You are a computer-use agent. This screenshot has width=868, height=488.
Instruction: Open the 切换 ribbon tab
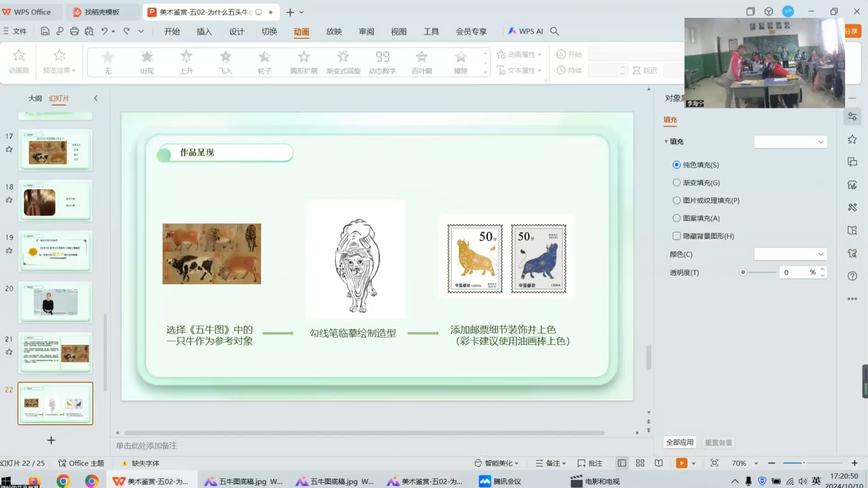point(269,31)
